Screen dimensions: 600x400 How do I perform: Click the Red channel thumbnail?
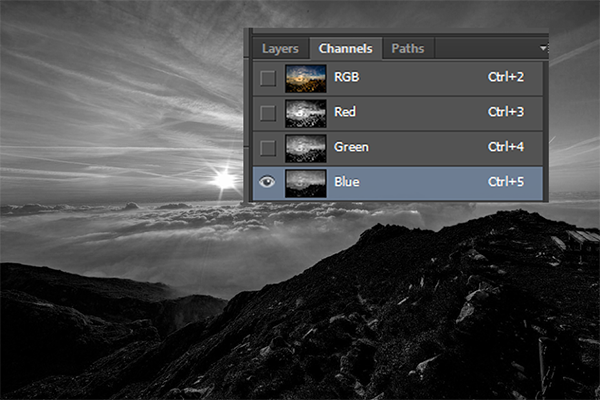[304, 113]
